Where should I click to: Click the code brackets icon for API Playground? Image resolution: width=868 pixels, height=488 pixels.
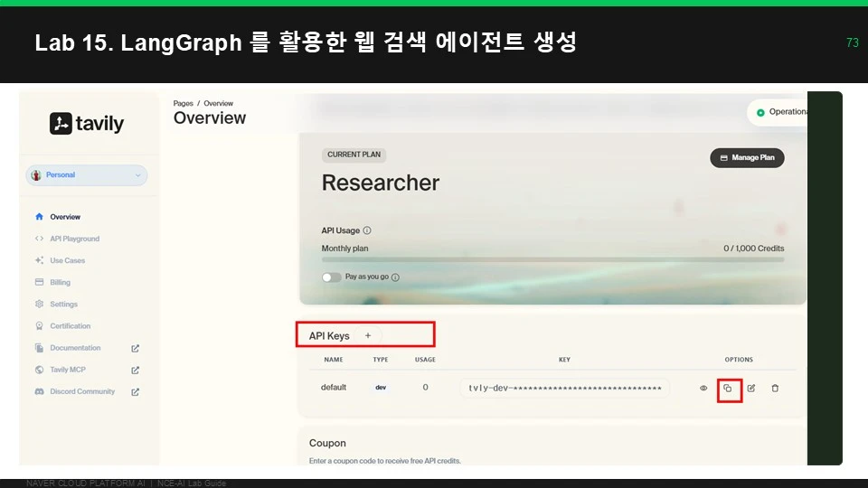pos(39,239)
